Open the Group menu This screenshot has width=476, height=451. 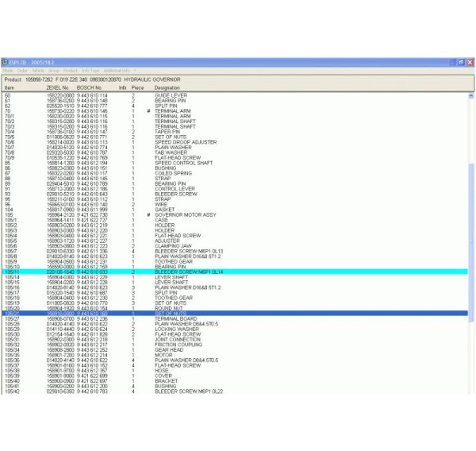coord(54,71)
